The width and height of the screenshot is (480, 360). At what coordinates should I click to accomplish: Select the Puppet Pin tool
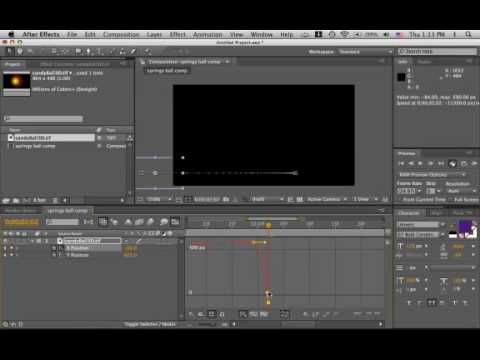(x=148, y=51)
